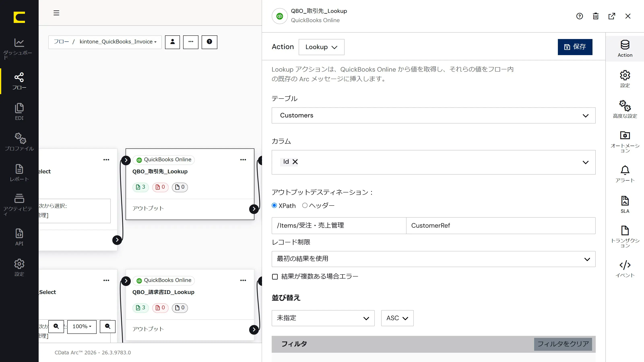Open kintone_QuickBooks_Invoice flow selector
Image resolution: width=644 pixels, height=362 pixels.
click(118, 42)
